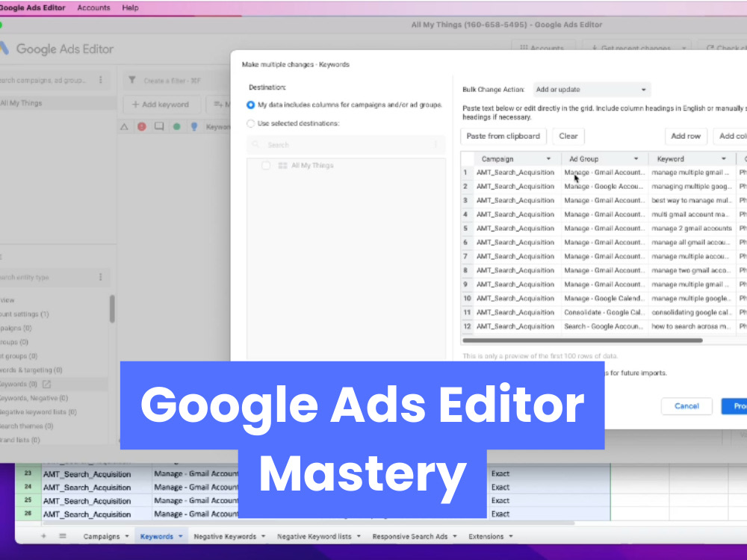Screen dimensions: 747x560
Task: Click the green status dot column icon
Action: click(x=177, y=127)
